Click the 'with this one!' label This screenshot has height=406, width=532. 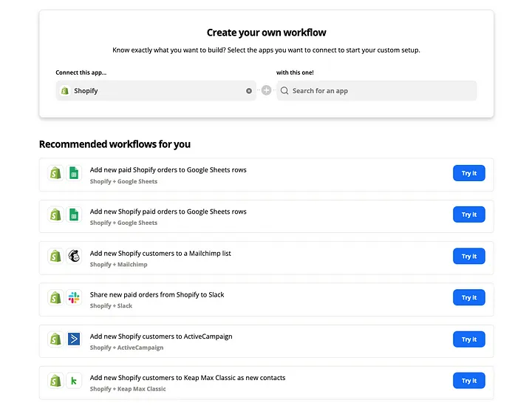pos(295,72)
